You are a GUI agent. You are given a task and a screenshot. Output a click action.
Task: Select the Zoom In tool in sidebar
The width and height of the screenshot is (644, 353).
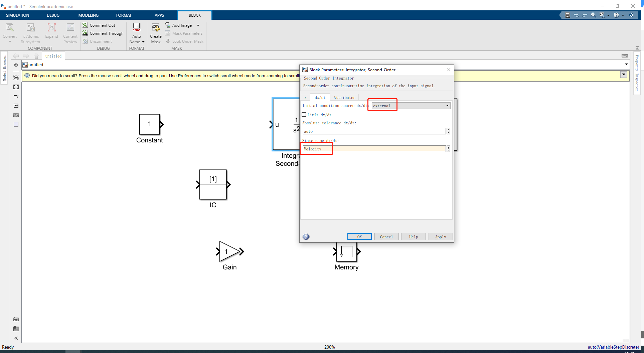coord(16,77)
